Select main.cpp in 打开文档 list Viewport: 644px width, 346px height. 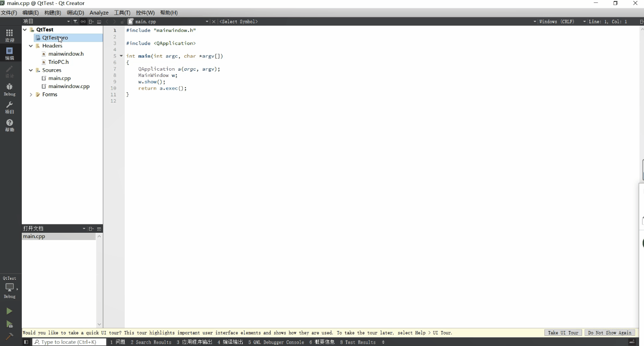point(59,237)
